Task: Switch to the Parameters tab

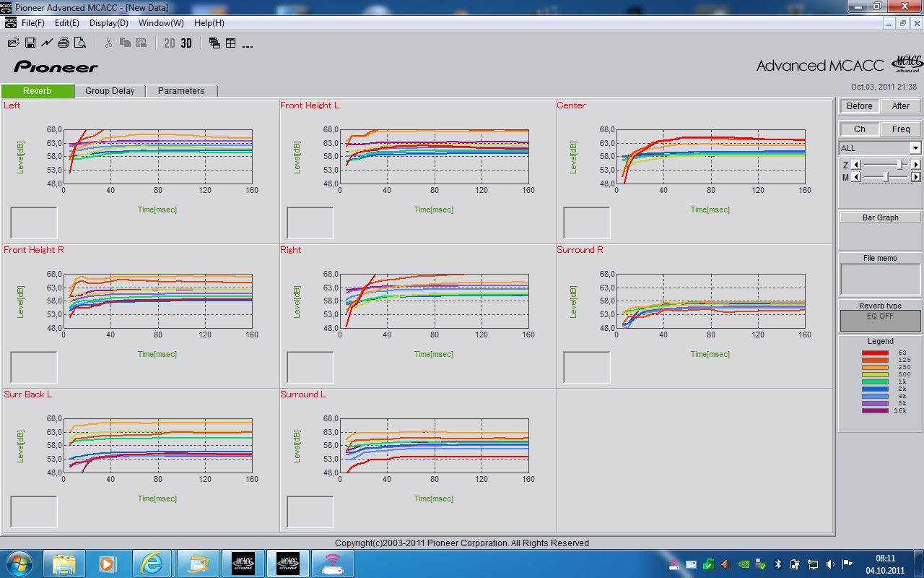Action: [x=181, y=91]
